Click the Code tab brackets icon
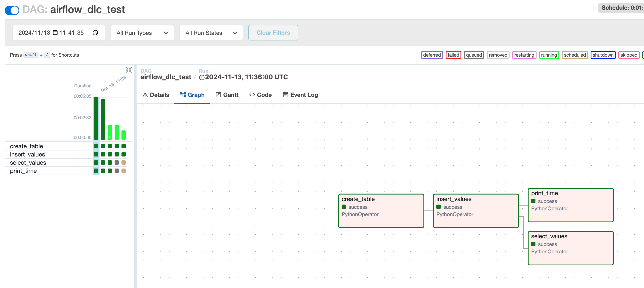Image resolution: width=644 pixels, height=288 pixels. pyautogui.click(x=252, y=95)
